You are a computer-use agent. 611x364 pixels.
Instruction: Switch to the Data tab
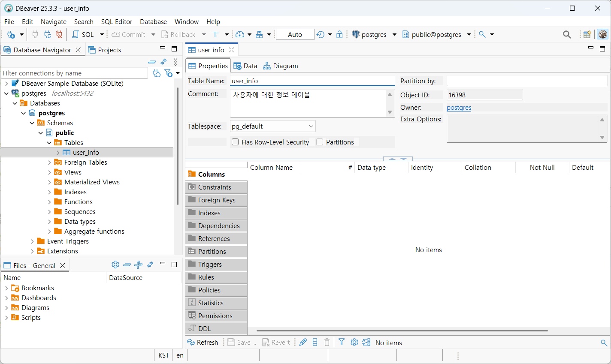[245, 66]
